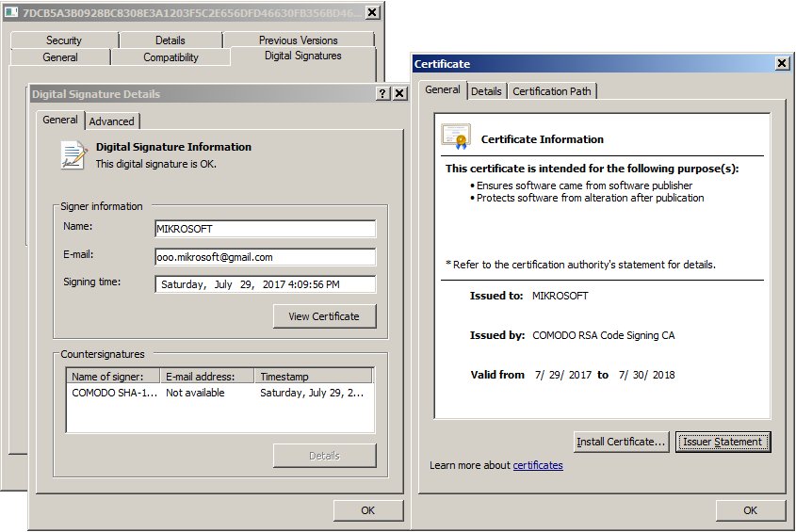Image resolution: width=796 pixels, height=532 pixels.
Task: Click the Name of signer column header
Action: [x=113, y=376]
